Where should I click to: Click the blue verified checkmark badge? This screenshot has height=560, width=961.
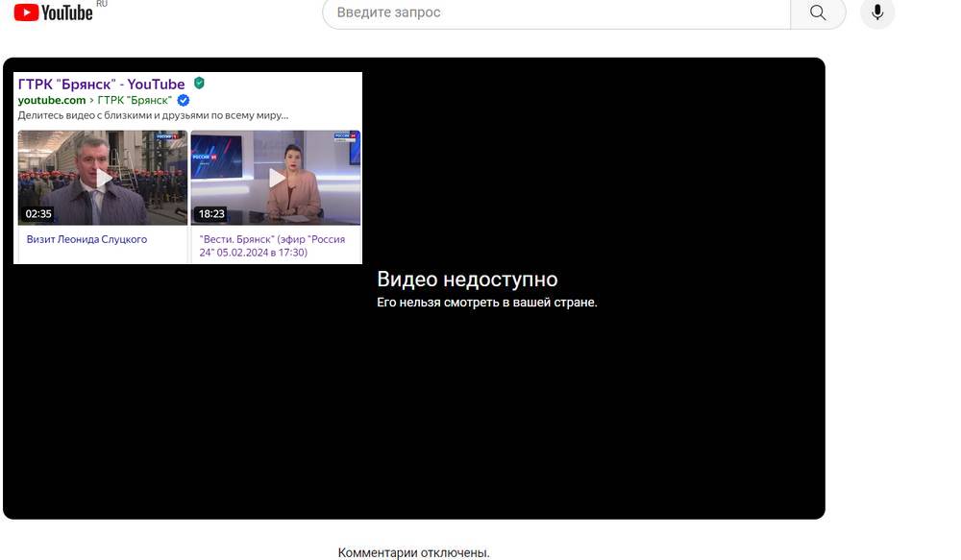point(184,100)
